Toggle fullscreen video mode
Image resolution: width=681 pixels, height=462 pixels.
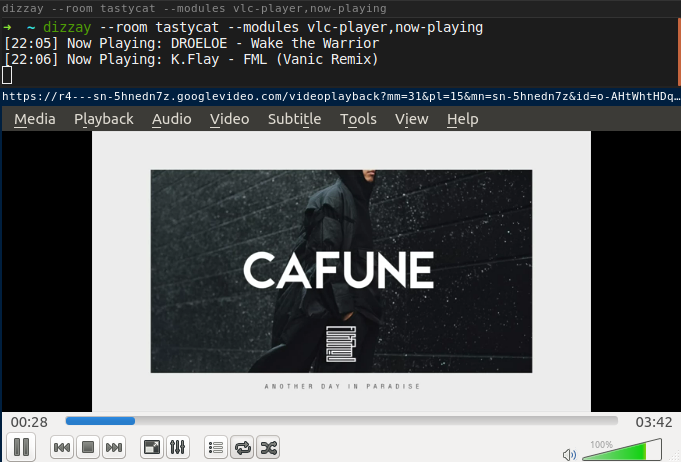tap(152, 447)
